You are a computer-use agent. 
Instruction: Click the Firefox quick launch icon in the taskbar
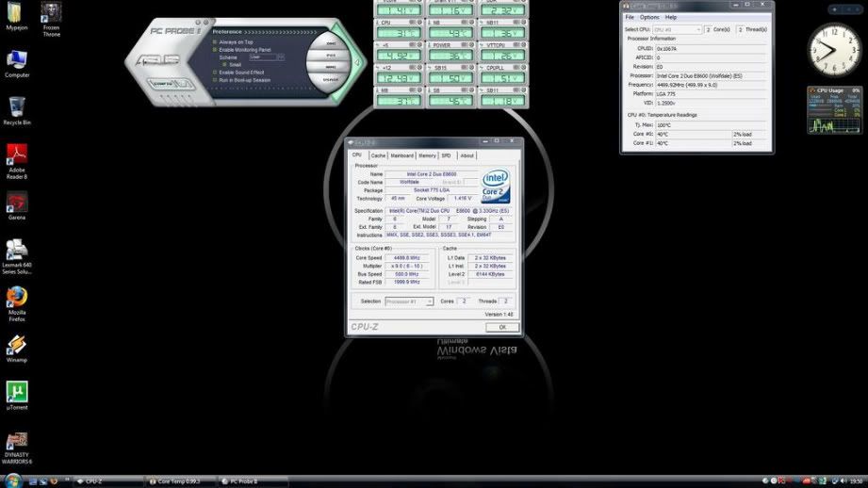pos(54,481)
